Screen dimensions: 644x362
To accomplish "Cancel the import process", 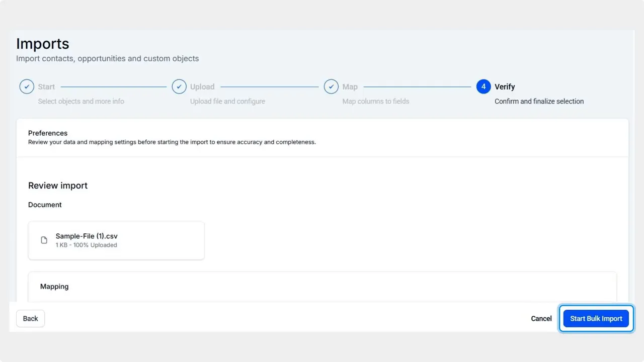I will point(541,318).
